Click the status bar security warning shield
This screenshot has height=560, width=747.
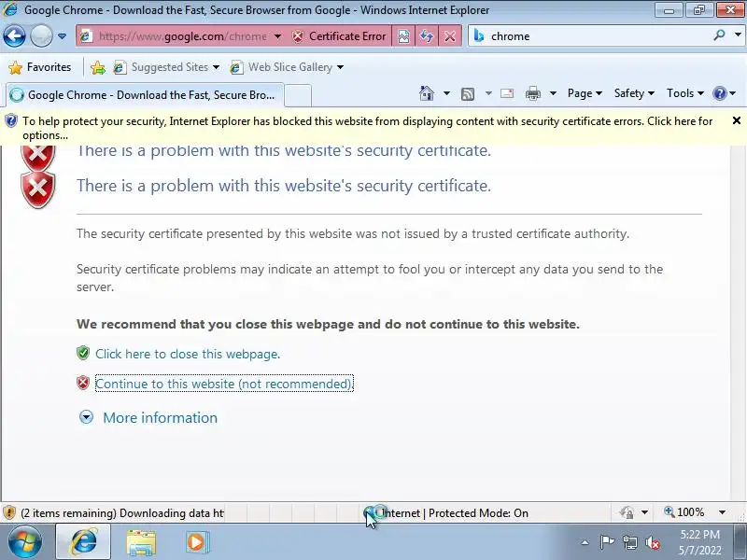tap(9, 512)
